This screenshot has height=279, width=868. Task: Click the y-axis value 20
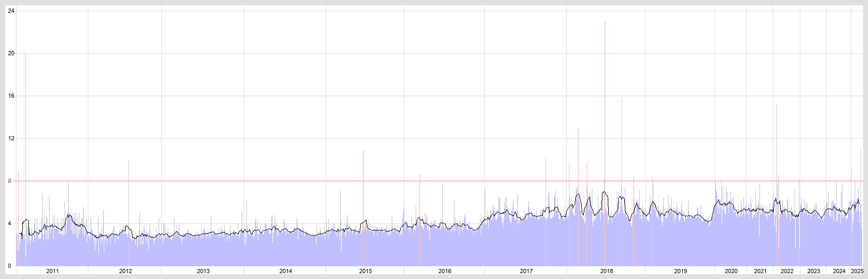[11, 53]
